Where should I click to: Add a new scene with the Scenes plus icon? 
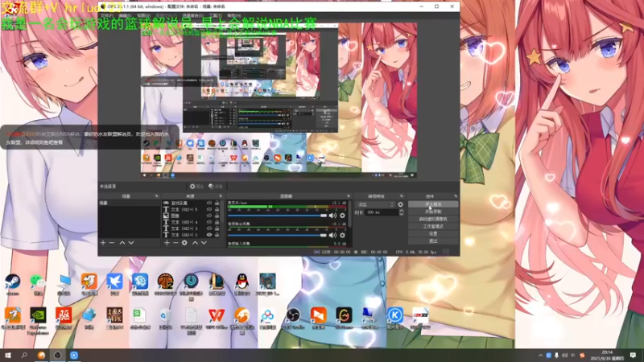coord(103,243)
